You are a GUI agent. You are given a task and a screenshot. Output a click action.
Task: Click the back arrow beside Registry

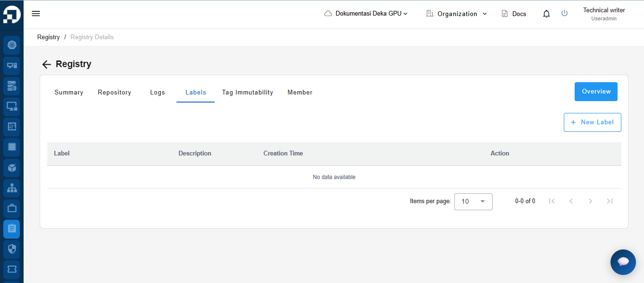pyautogui.click(x=46, y=65)
